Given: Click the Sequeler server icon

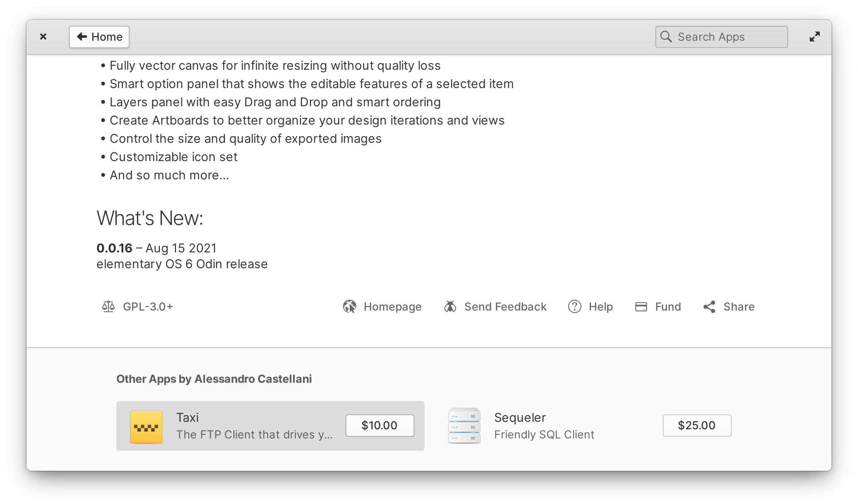Looking at the screenshot, I should 464,426.
